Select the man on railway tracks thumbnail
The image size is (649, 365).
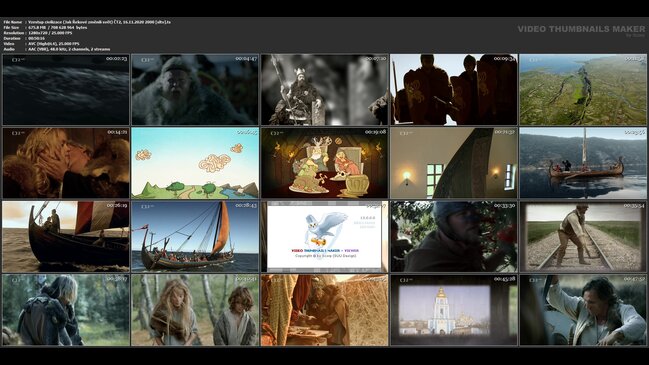point(583,237)
